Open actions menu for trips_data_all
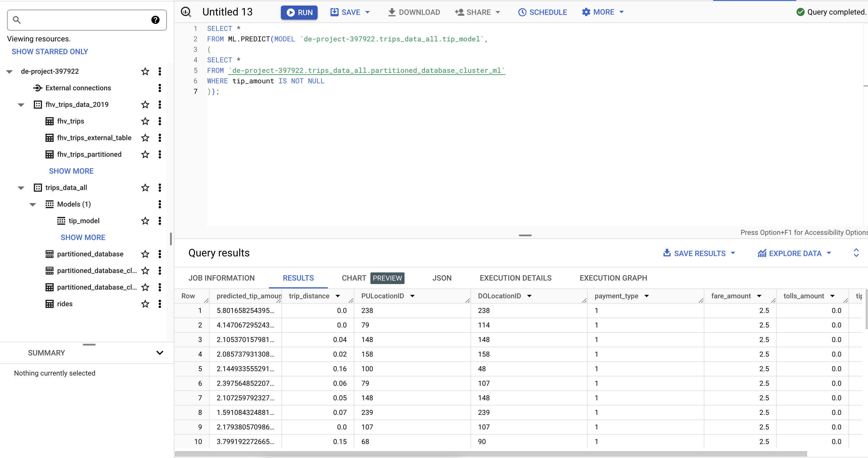The image size is (868, 458). pos(160,187)
